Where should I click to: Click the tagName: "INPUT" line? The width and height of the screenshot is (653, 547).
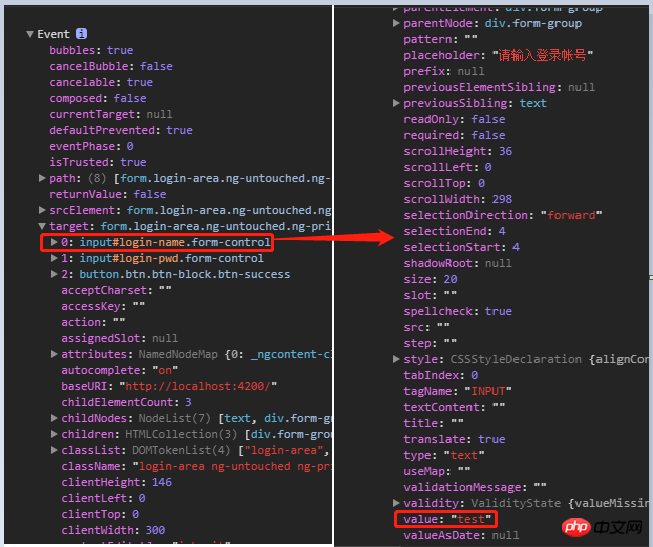coord(457,391)
